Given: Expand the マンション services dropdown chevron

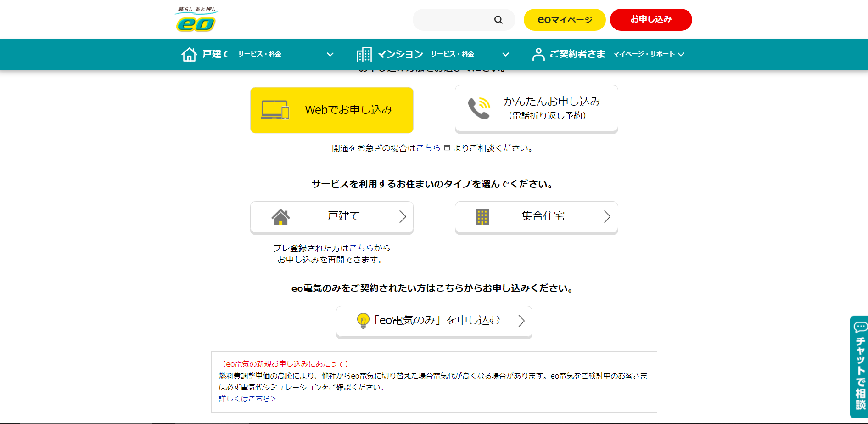Looking at the screenshot, I should click(505, 54).
